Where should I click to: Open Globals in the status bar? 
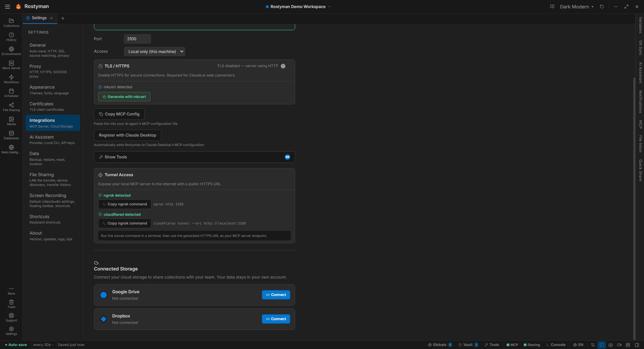click(x=440, y=345)
